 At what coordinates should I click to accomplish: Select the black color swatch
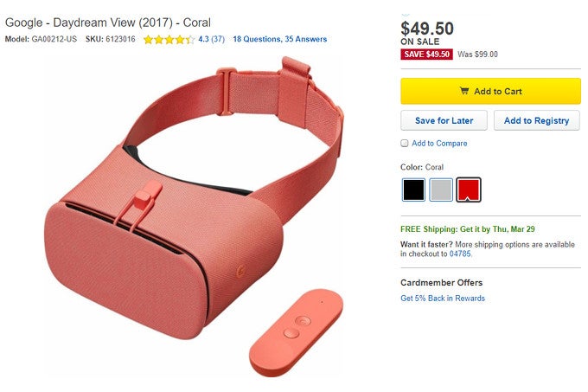413,190
